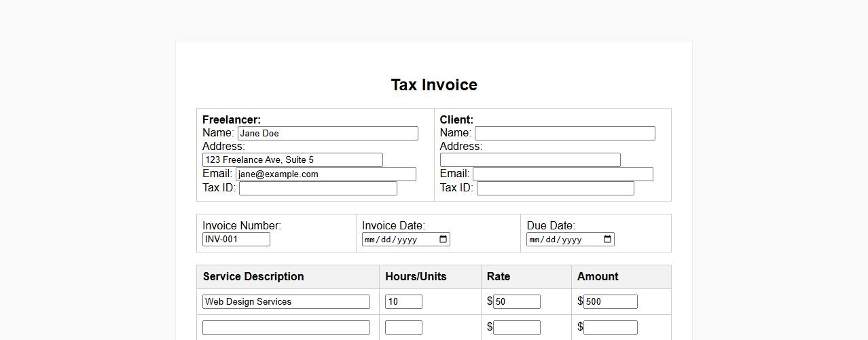Click the Client Tax ID input field
The image size is (868, 340).
556,188
